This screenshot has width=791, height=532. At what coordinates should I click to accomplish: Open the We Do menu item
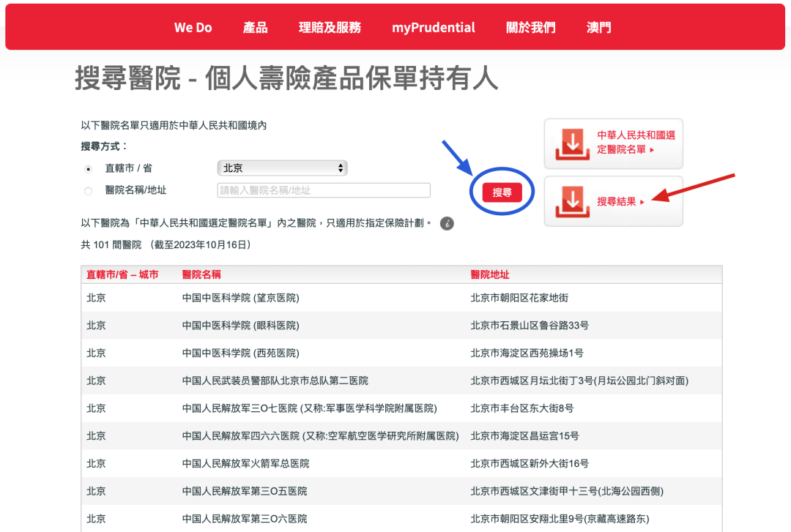click(x=193, y=27)
